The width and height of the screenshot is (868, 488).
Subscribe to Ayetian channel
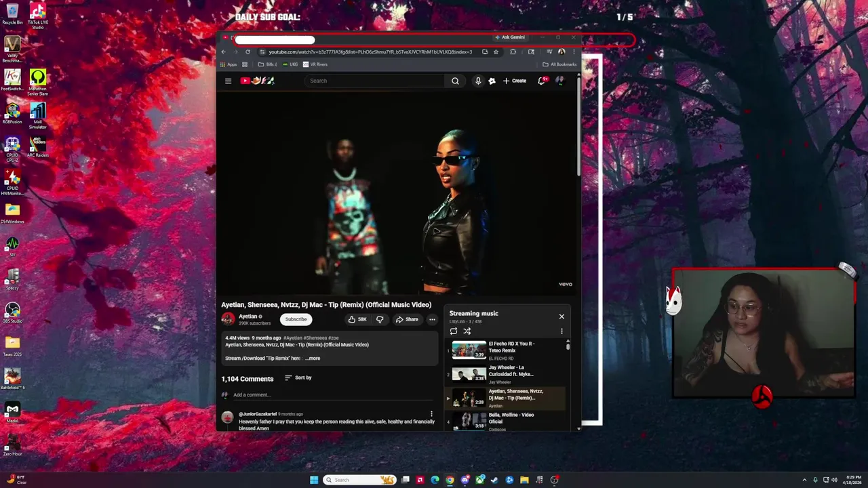tap(296, 319)
